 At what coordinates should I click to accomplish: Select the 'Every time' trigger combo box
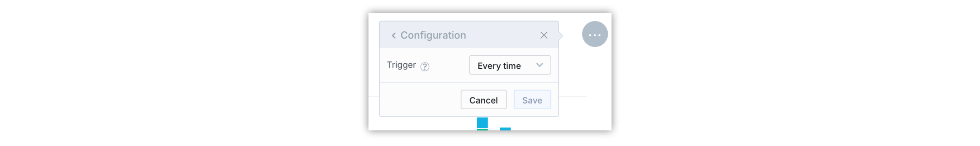[x=510, y=65]
